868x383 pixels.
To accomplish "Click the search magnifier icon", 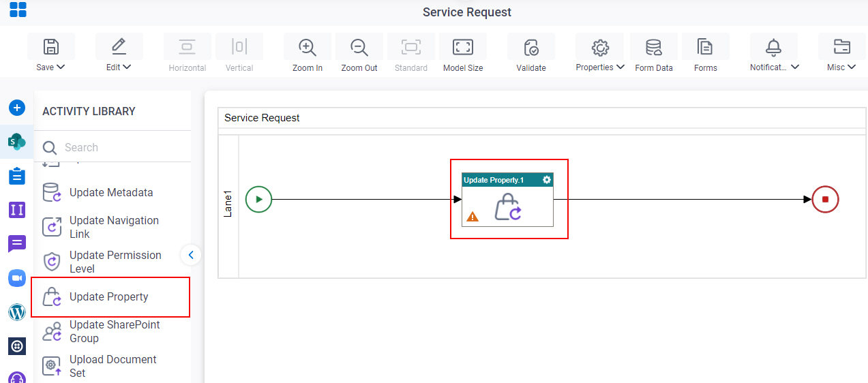I will [50, 148].
